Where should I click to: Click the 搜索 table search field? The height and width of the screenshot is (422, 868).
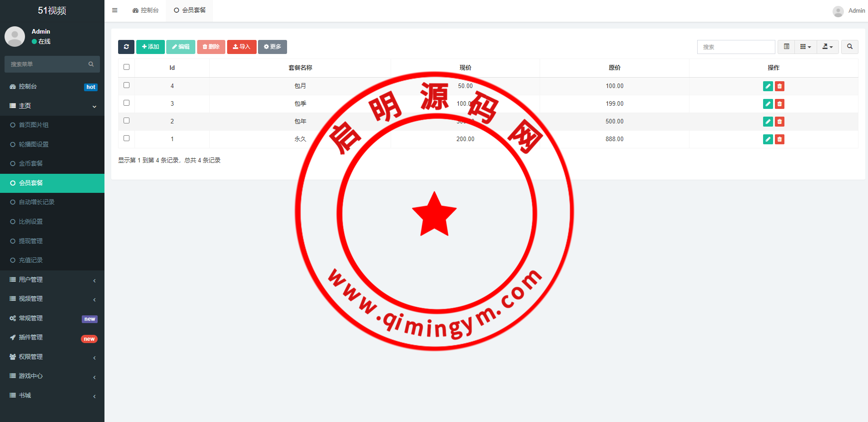coord(736,47)
